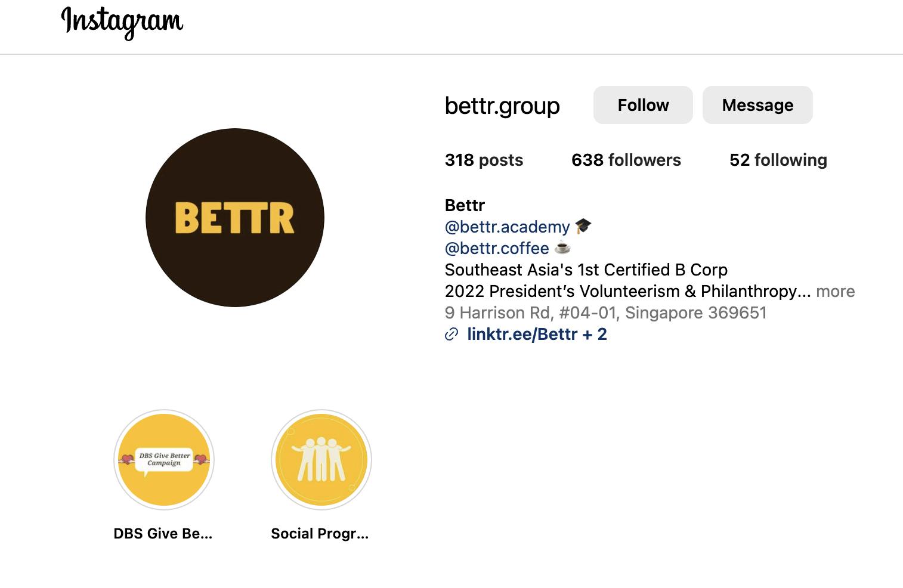
Task: View the 318 posts count
Action: tap(484, 160)
